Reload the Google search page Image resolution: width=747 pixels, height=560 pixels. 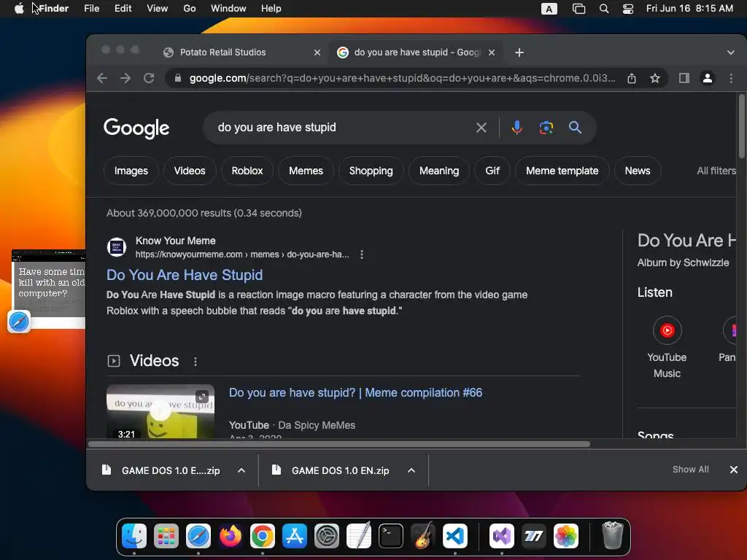pyautogui.click(x=149, y=78)
